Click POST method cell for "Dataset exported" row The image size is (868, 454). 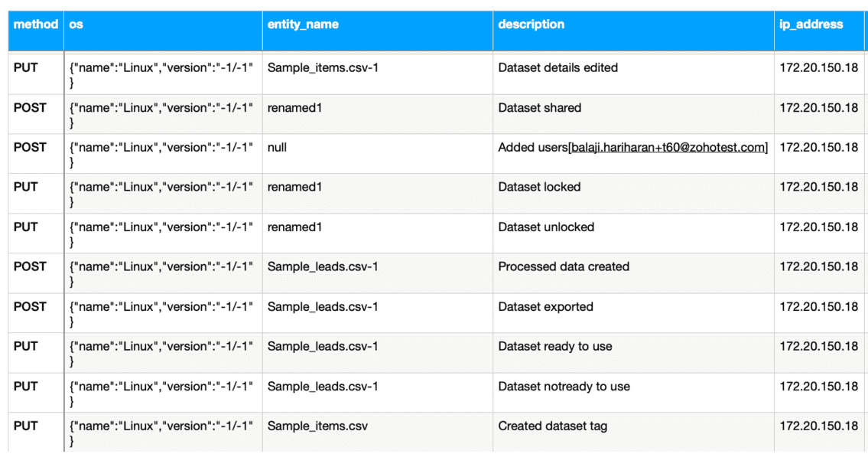pyautogui.click(x=30, y=307)
